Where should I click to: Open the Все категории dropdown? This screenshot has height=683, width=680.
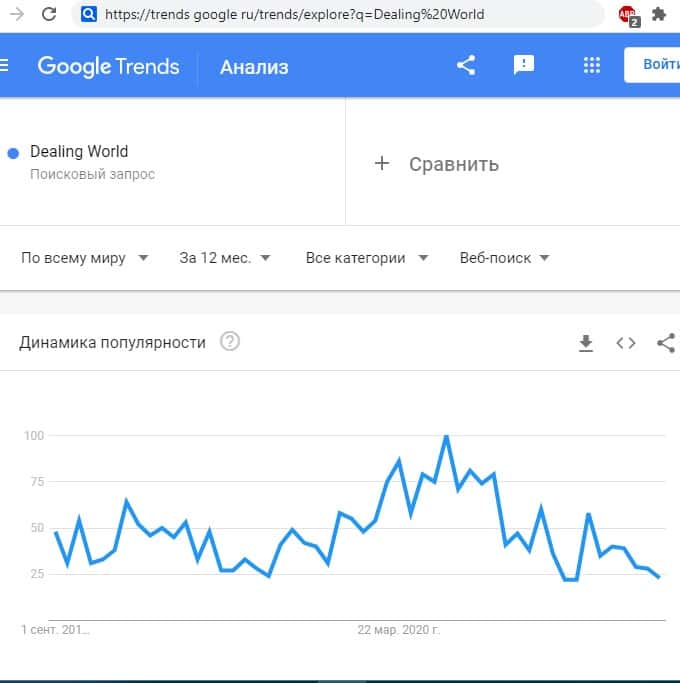coord(367,258)
